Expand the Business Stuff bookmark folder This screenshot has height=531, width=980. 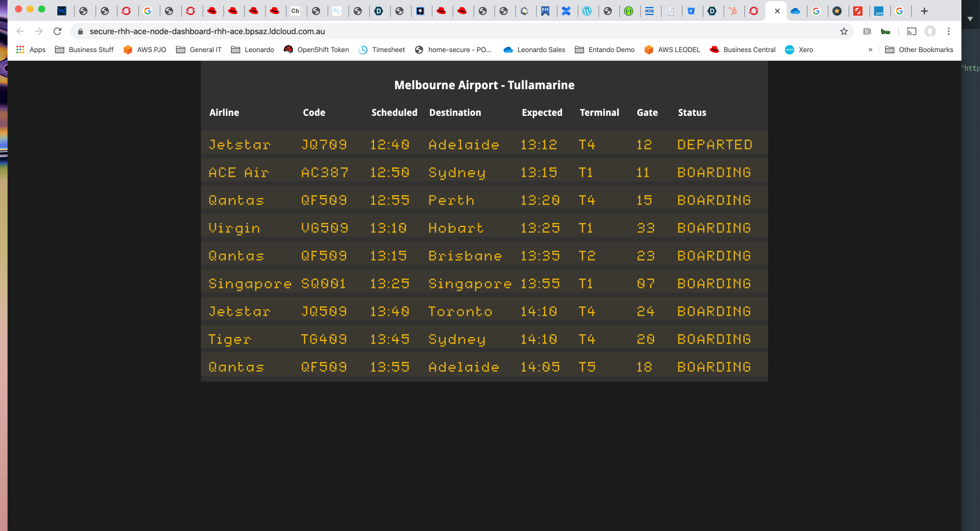pos(85,50)
